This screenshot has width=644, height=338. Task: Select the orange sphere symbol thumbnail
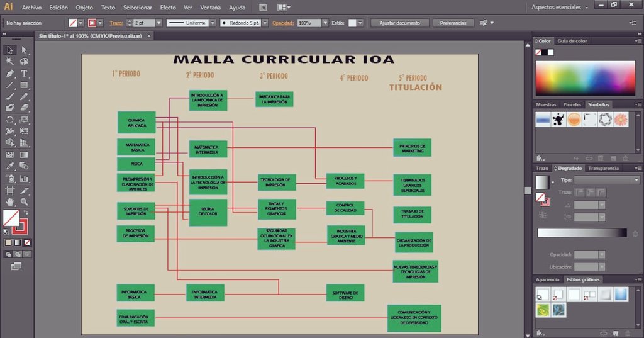(x=574, y=120)
